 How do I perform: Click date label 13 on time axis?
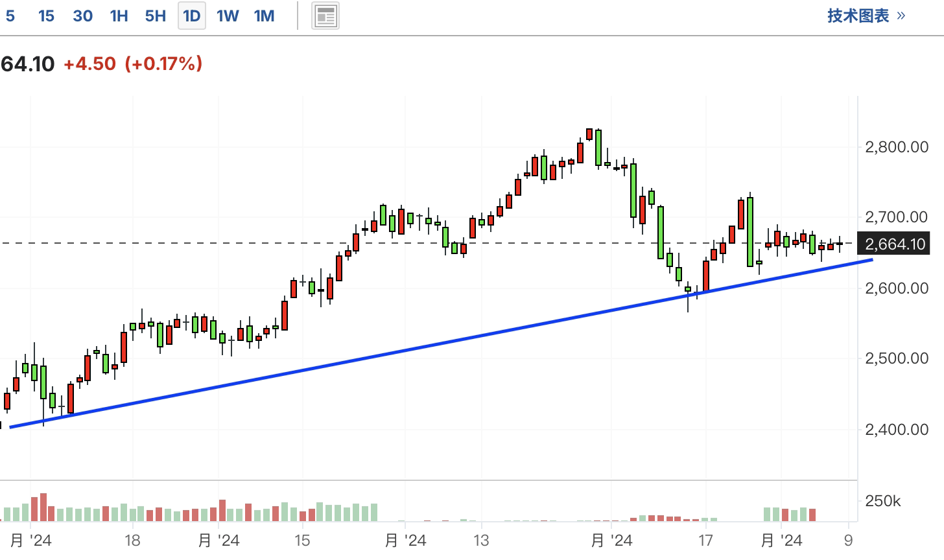(x=480, y=540)
